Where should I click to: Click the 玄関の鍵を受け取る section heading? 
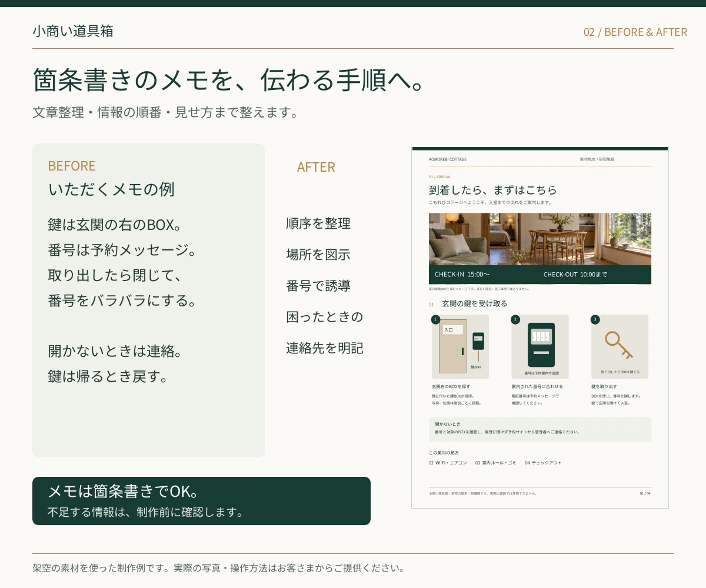474,303
